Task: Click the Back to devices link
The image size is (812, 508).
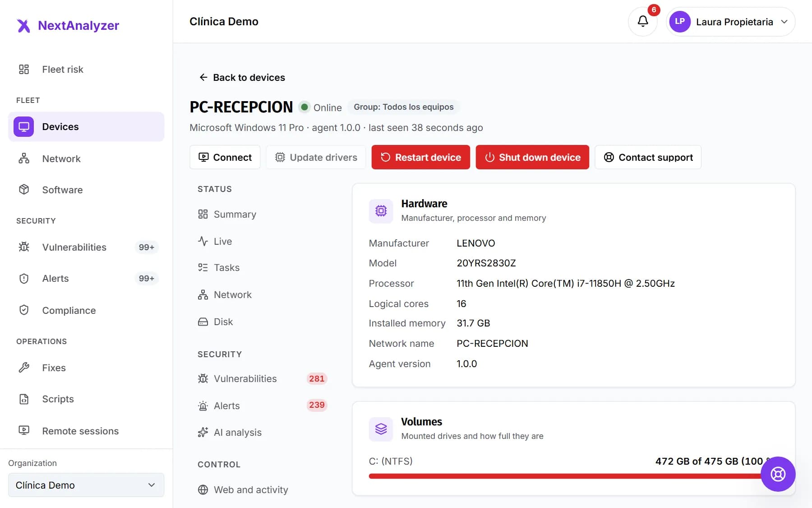Action: coord(242,77)
